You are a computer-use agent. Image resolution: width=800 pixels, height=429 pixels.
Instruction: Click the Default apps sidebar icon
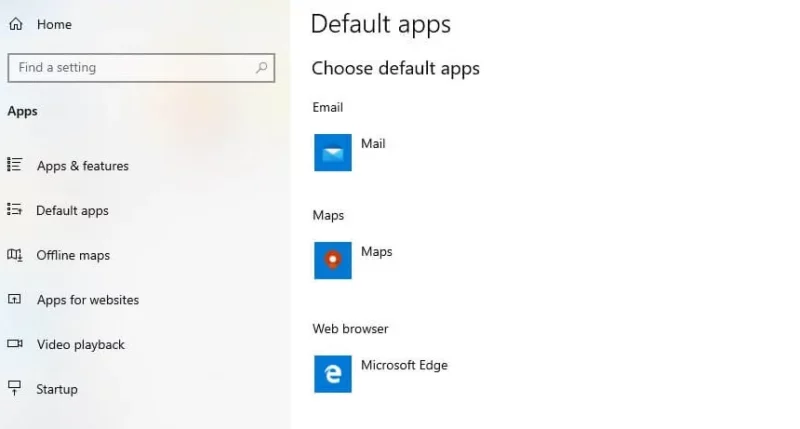pyautogui.click(x=14, y=209)
